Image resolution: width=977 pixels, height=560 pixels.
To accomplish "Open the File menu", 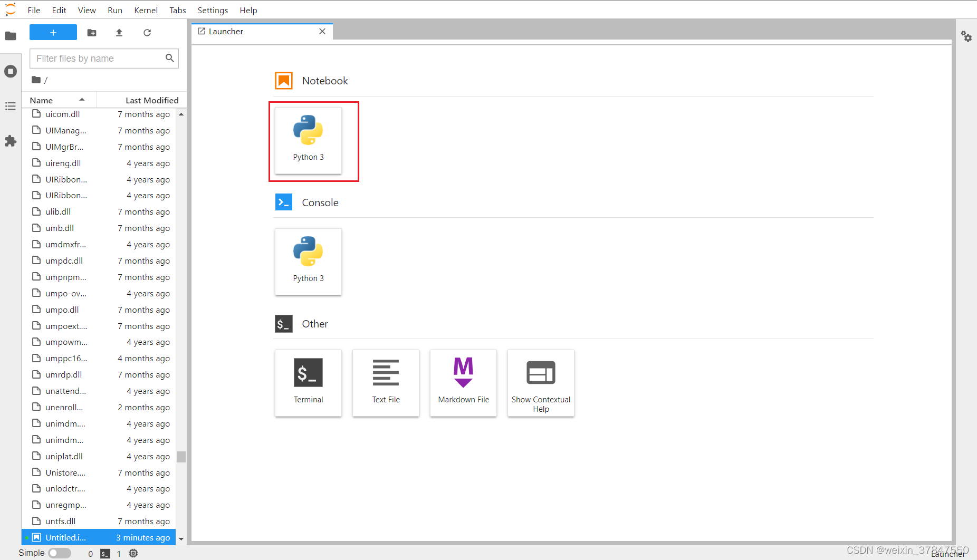I will (34, 10).
